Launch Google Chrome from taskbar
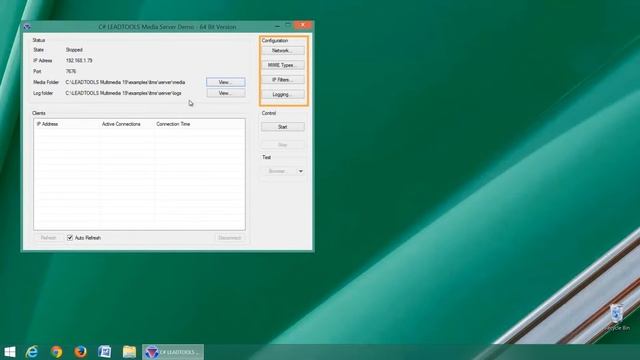The width and height of the screenshot is (640, 360). [x=56, y=352]
